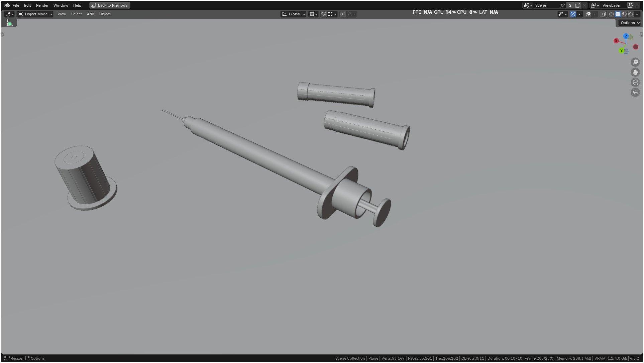Image resolution: width=644 pixels, height=363 pixels.
Task: Click the Z axis on navigation gizmo
Action: pos(626,36)
